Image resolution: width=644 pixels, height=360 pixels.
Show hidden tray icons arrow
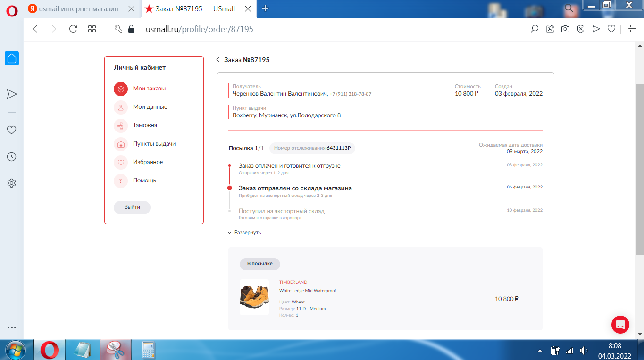pyautogui.click(x=540, y=351)
